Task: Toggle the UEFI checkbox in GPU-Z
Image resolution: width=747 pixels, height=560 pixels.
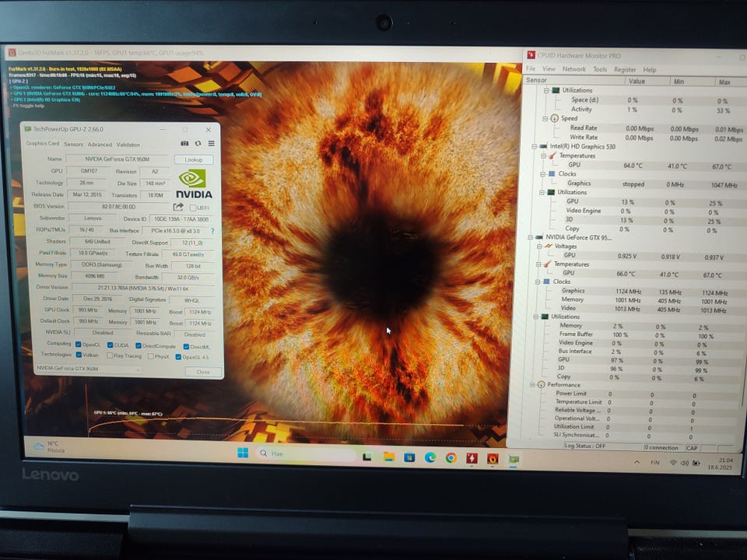Action: (x=193, y=208)
